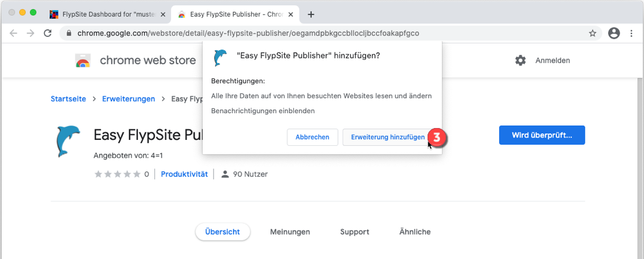The image size is (644, 259).
Task: Click Anmelden to sign in
Action: [552, 61]
